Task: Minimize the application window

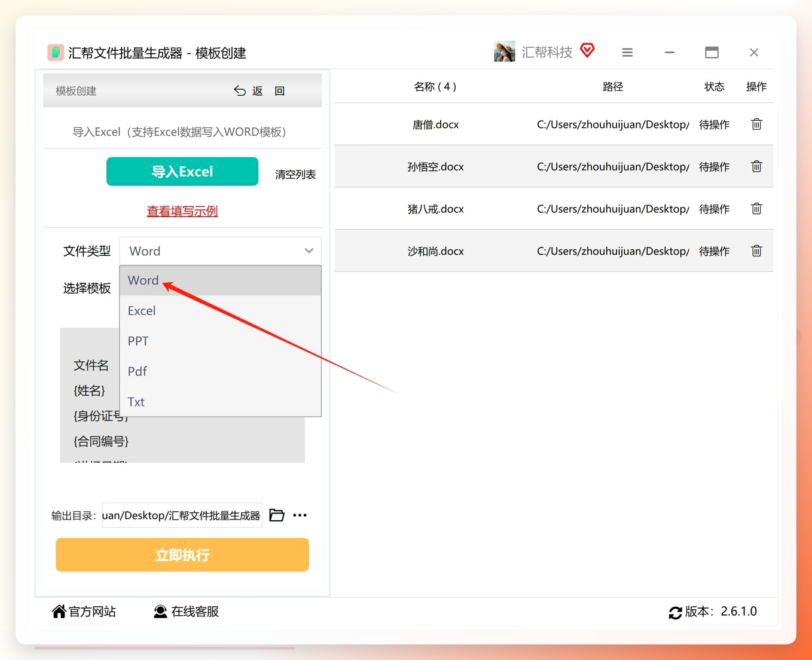Action: (x=670, y=53)
